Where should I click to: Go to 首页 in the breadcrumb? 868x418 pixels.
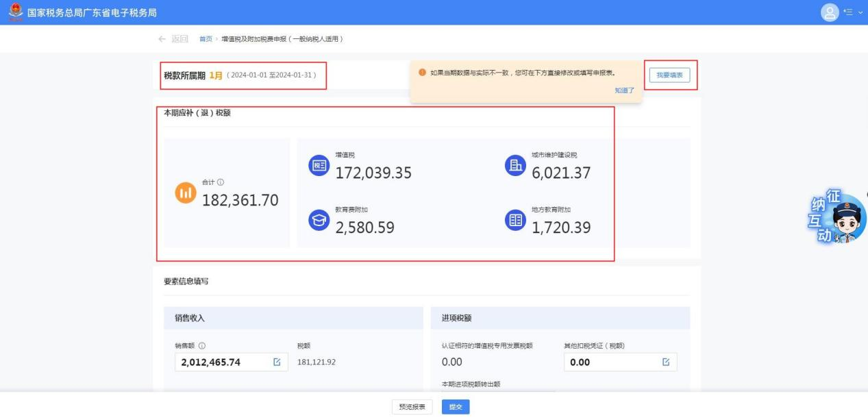coord(205,38)
